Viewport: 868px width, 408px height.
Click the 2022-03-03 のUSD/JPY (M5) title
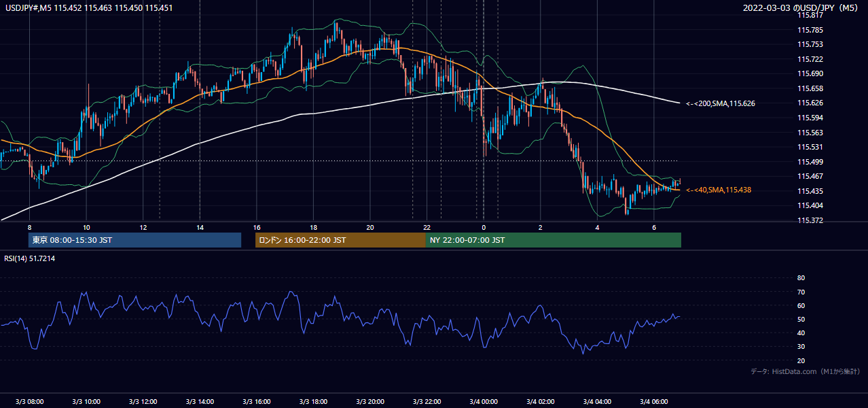pyautogui.click(x=801, y=8)
